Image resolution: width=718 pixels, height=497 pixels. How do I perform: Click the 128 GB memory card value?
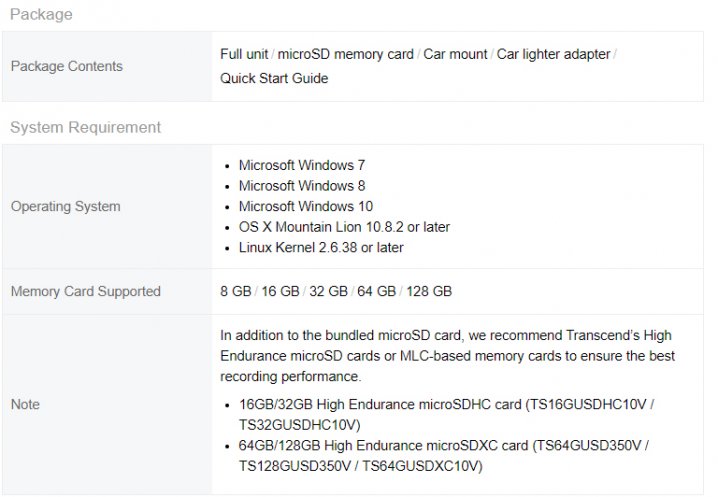coord(429,291)
